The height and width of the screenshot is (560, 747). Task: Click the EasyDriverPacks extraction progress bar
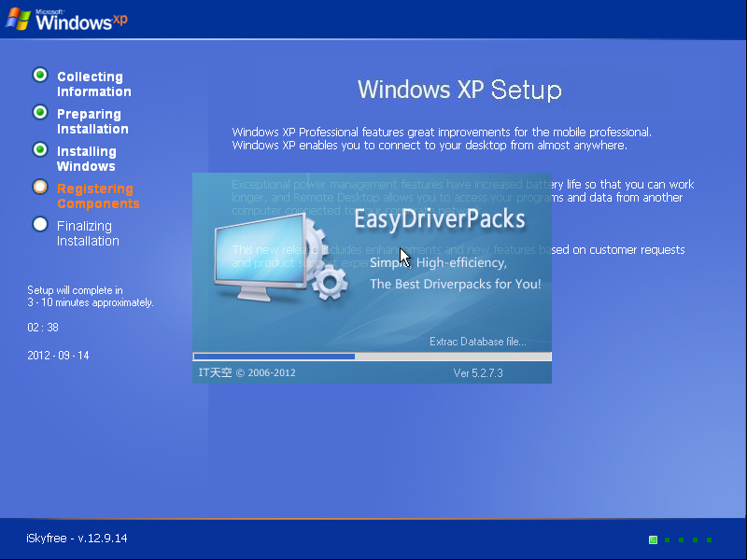pos(372,357)
